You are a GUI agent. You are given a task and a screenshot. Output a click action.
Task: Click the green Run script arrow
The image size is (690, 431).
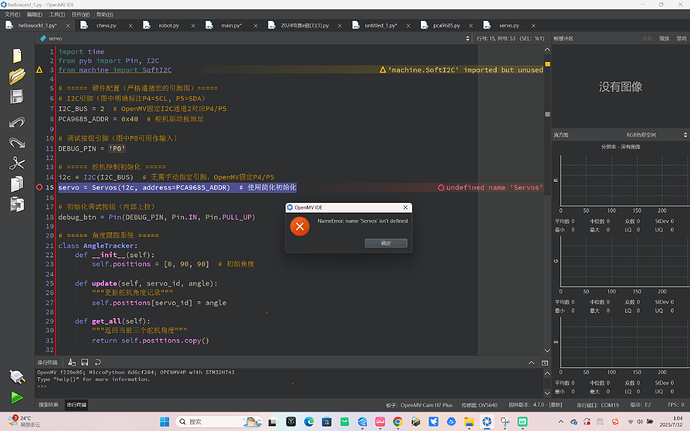tap(17, 398)
